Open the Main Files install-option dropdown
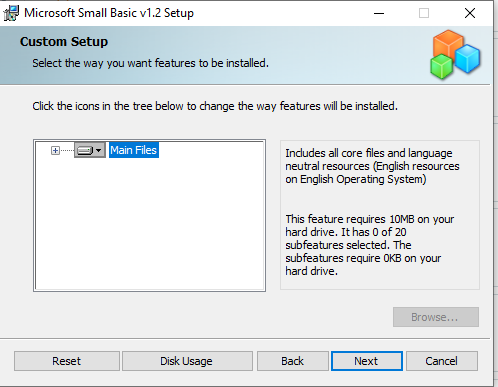 pyautogui.click(x=90, y=150)
